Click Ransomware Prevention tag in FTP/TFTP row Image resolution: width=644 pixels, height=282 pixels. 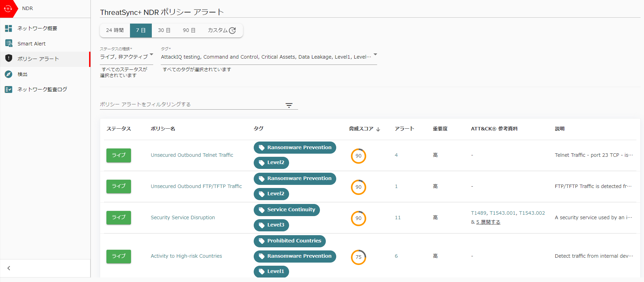(x=295, y=178)
